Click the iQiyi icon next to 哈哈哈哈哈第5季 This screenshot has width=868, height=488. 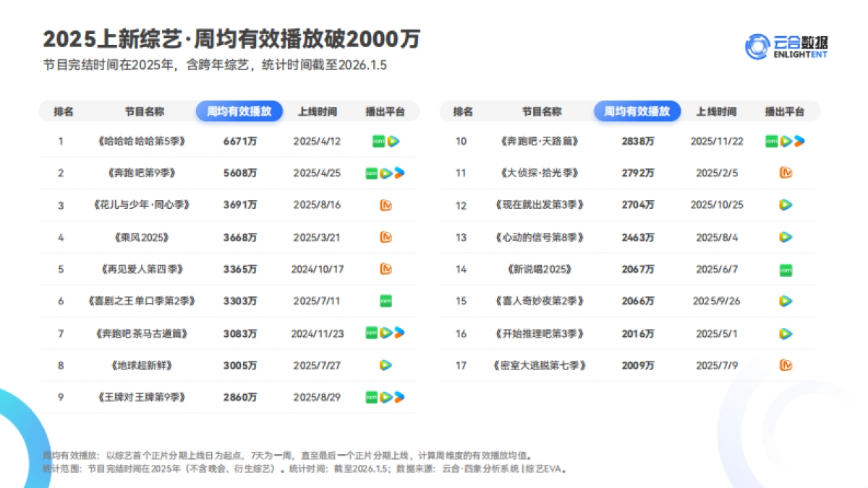tap(377, 142)
